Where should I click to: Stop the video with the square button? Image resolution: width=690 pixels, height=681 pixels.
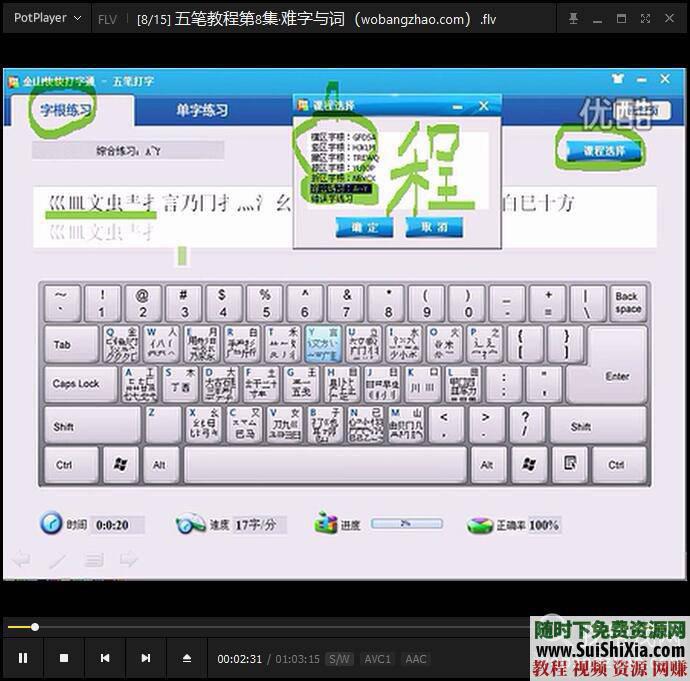(64, 658)
